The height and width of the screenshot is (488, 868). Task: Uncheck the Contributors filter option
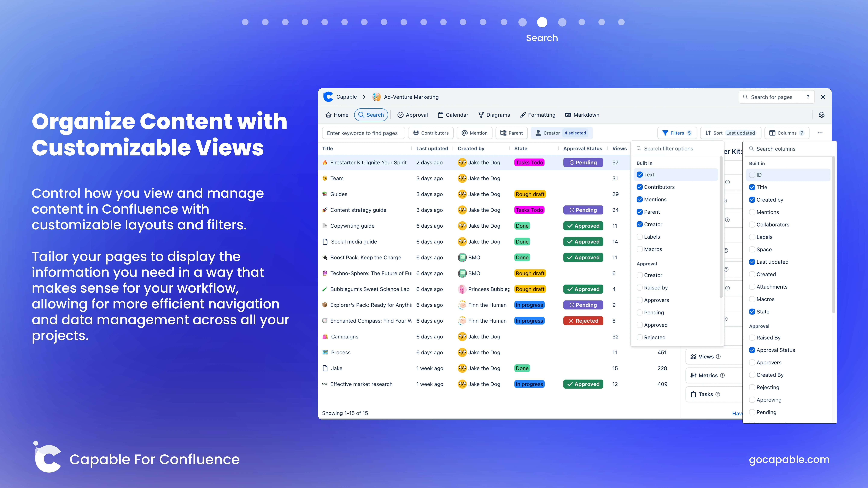640,187
